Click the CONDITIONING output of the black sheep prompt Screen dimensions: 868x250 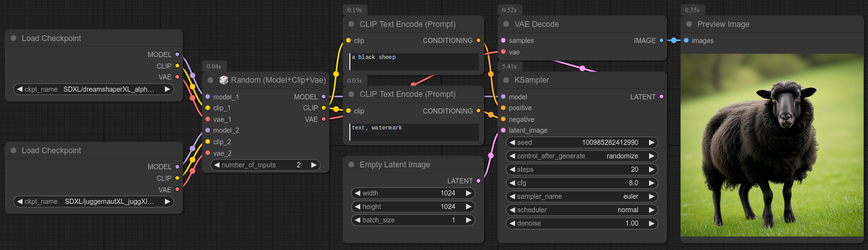tap(478, 40)
